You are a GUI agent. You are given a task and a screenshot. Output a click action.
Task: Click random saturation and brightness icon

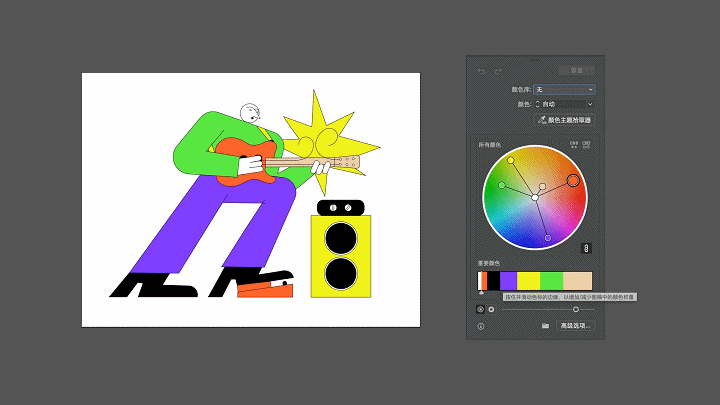[586, 145]
